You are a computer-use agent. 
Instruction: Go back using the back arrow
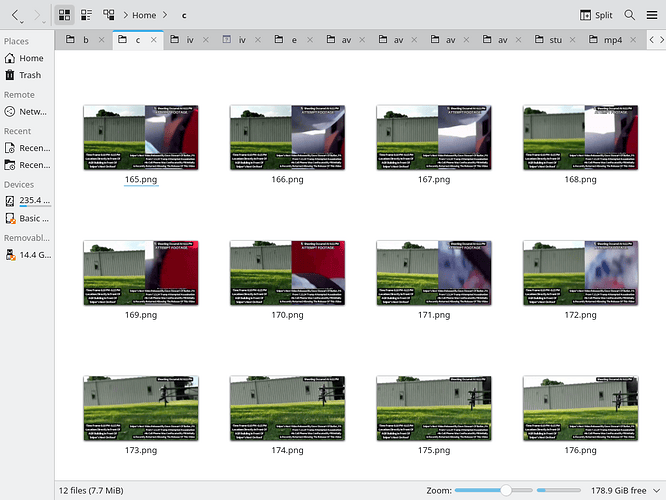(x=15, y=15)
